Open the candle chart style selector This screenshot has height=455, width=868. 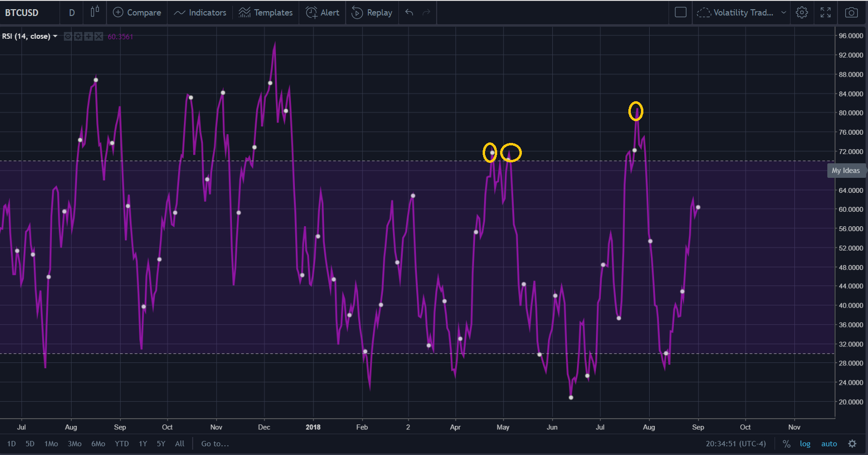[95, 12]
